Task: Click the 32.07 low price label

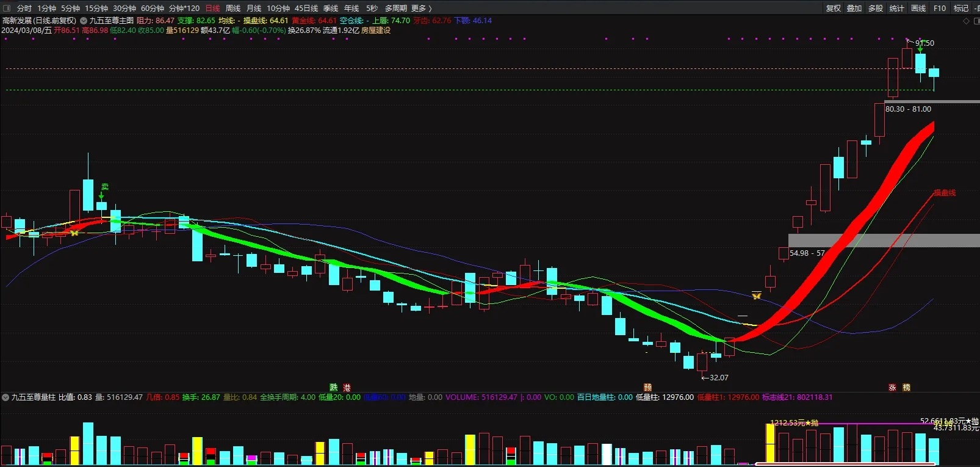Action: pyautogui.click(x=719, y=378)
